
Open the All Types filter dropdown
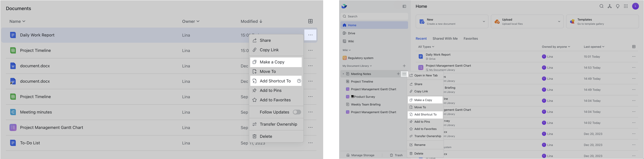[426, 47]
